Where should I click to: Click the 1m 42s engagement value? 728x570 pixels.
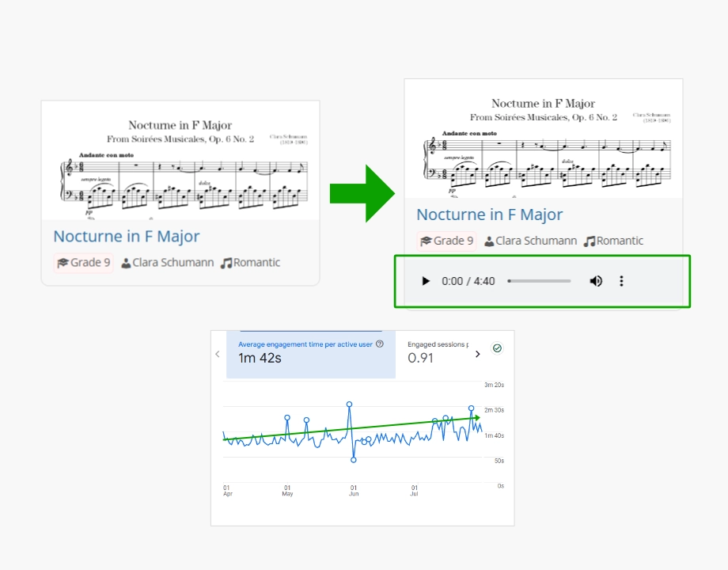tap(260, 358)
